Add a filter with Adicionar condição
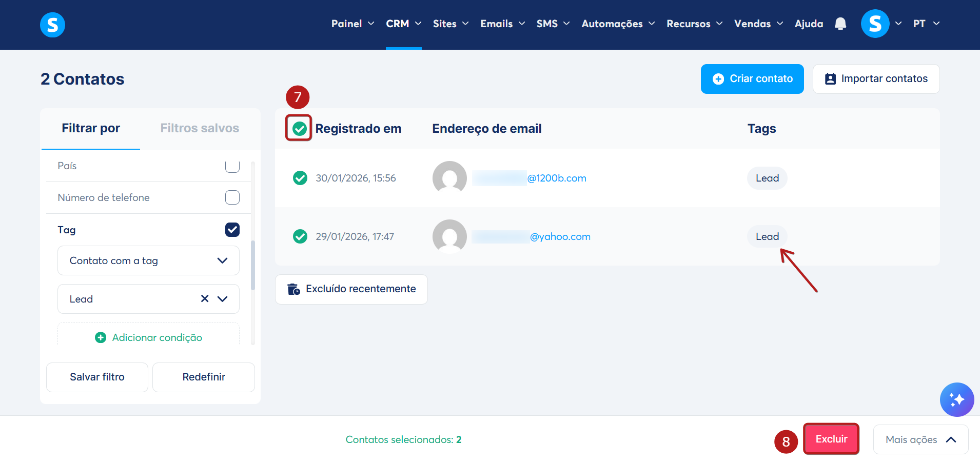The image size is (980, 463). point(148,337)
